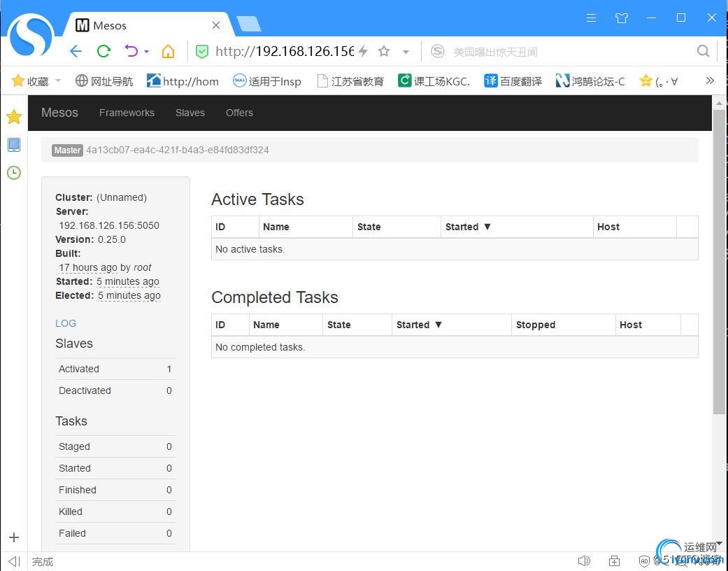The width and height of the screenshot is (728, 571).
Task: Open a new tab with the blank tab button
Action: 249,24
